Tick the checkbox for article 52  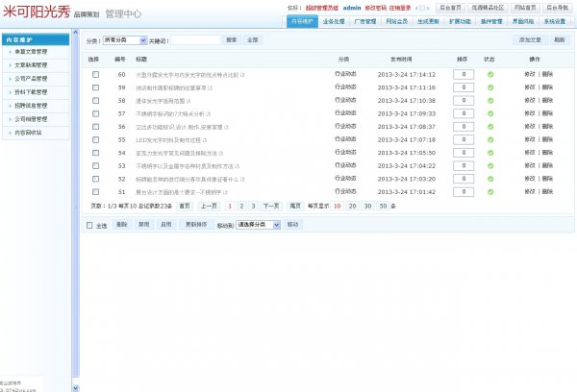coord(95,179)
